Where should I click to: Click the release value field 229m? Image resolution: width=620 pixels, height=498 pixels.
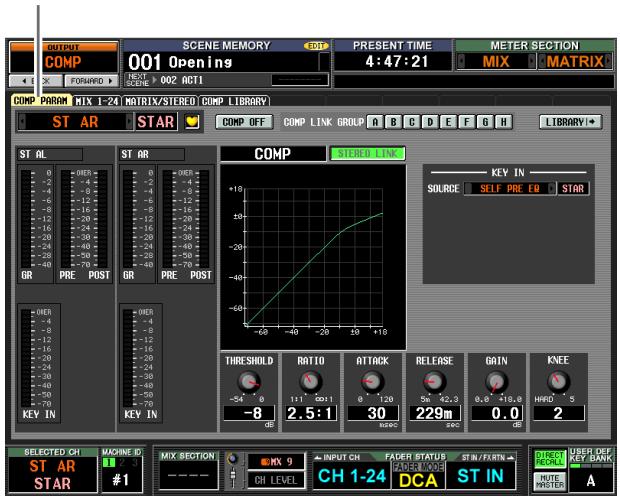click(x=435, y=413)
